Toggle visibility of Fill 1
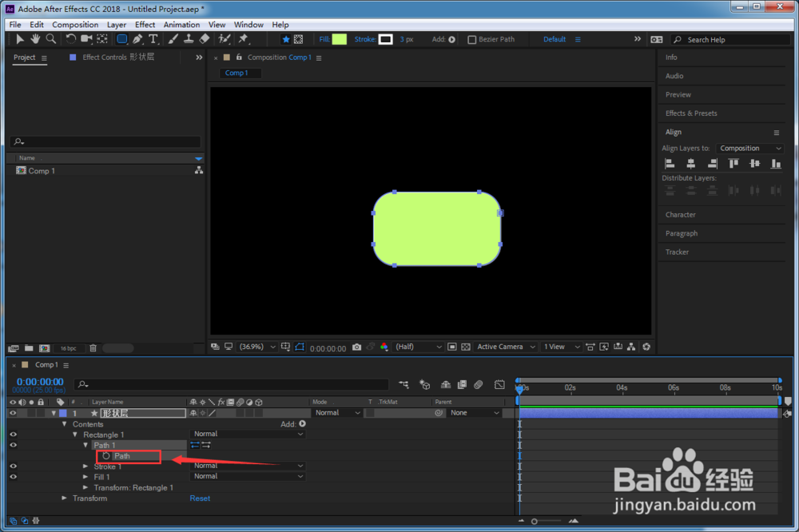799x532 pixels. [x=13, y=477]
